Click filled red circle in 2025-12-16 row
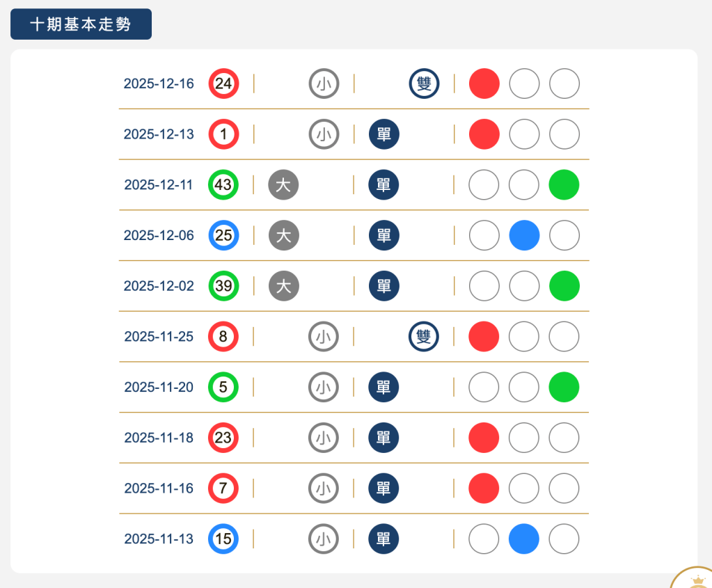Viewport: 712px width, 588px height. coord(484,84)
